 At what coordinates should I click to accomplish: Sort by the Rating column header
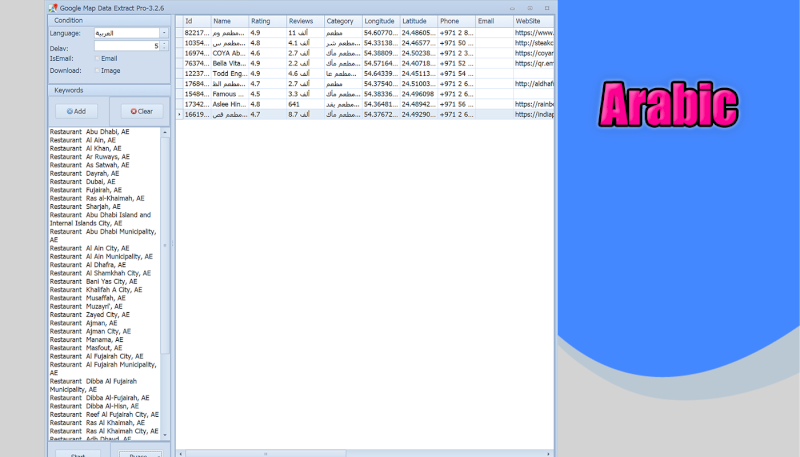(x=265, y=21)
